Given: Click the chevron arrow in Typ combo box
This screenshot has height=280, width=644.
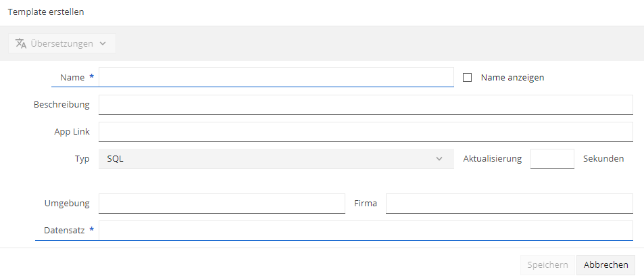Looking at the screenshot, I should tap(439, 159).
